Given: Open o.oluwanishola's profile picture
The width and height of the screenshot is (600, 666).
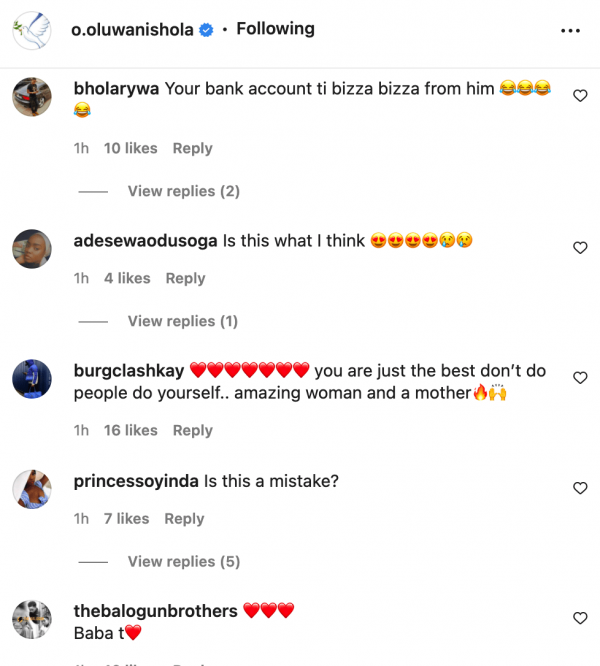Looking at the screenshot, I should (x=32, y=31).
